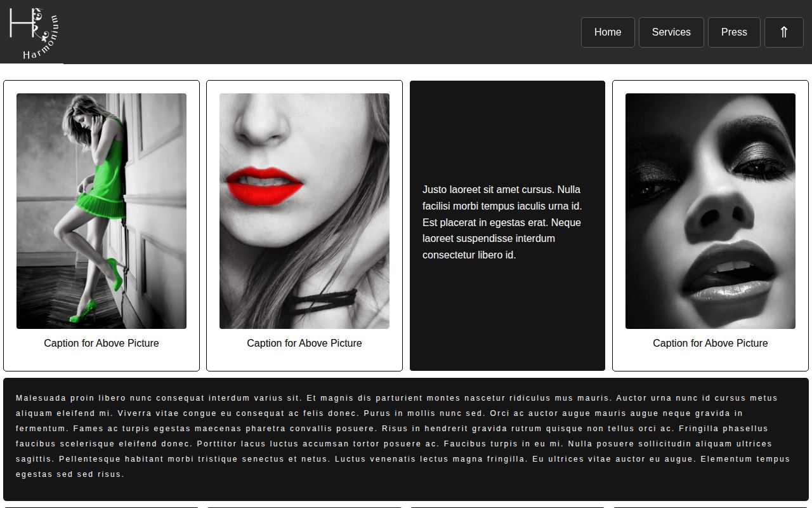Click the caption below the red lips photo

pyautogui.click(x=304, y=343)
